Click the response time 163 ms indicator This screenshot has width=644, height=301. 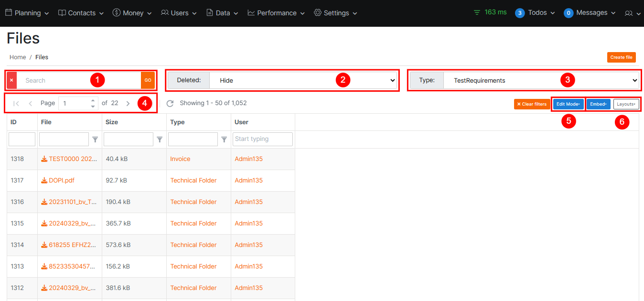click(490, 12)
